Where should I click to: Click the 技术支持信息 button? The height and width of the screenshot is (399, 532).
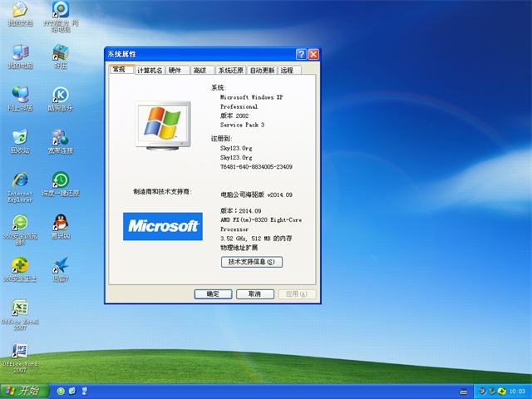click(251, 262)
